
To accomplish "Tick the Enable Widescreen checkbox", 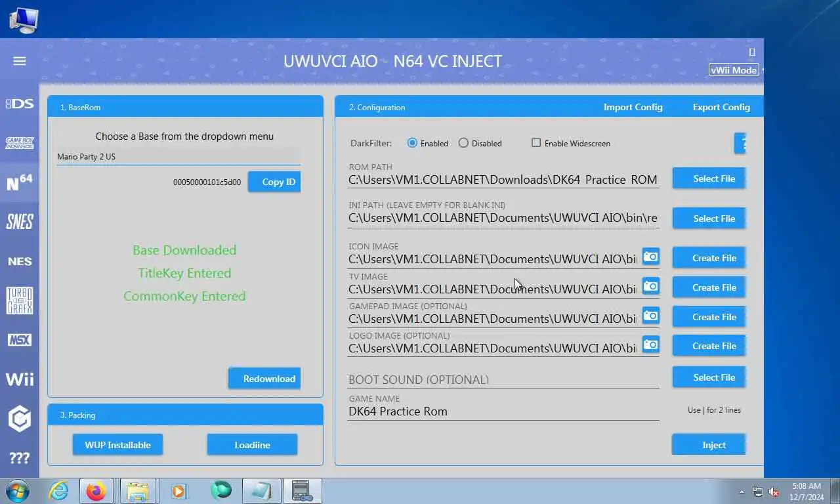I will tap(570, 143).
